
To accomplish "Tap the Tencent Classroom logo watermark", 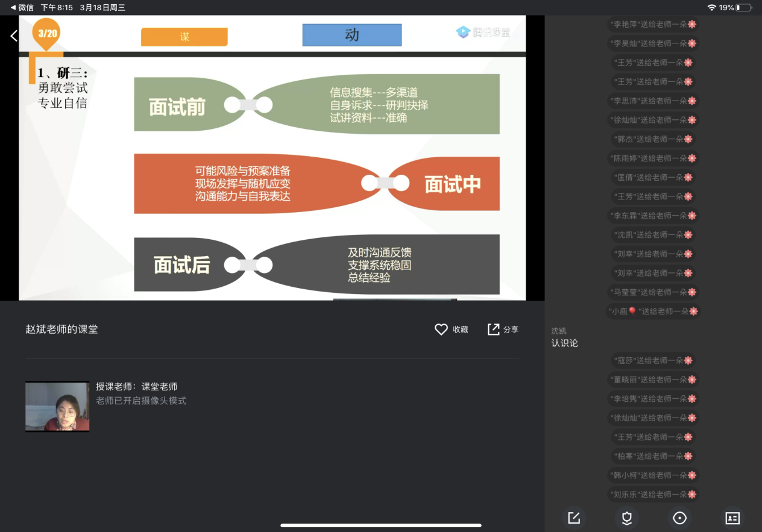I will (x=483, y=33).
